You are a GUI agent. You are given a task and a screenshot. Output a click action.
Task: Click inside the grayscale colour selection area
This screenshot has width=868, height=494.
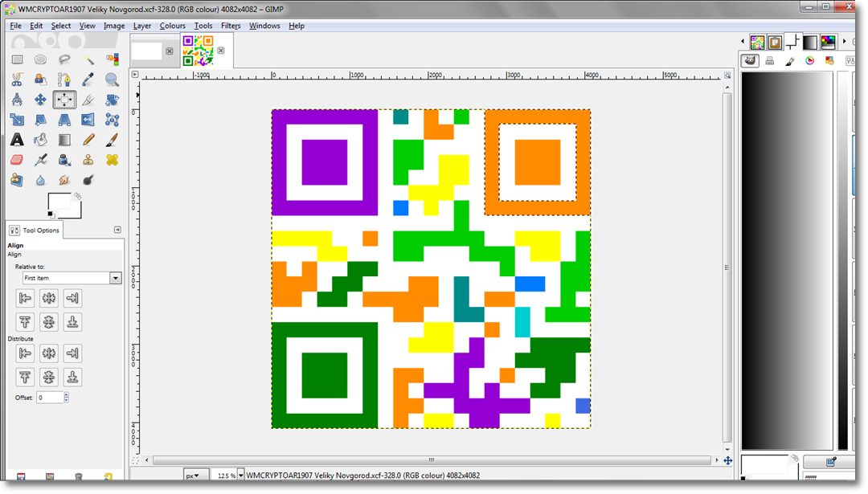click(x=787, y=260)
